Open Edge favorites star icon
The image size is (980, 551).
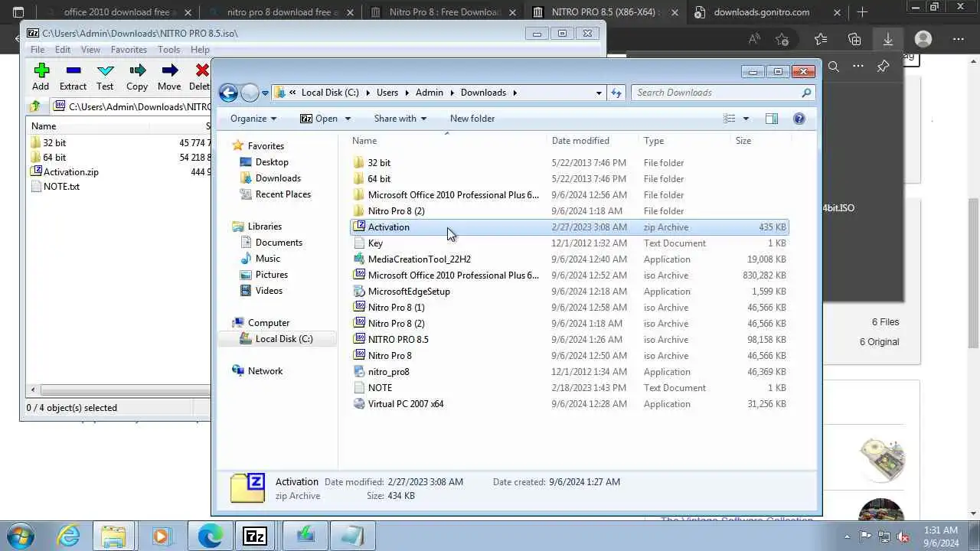(x=821, y=39)
